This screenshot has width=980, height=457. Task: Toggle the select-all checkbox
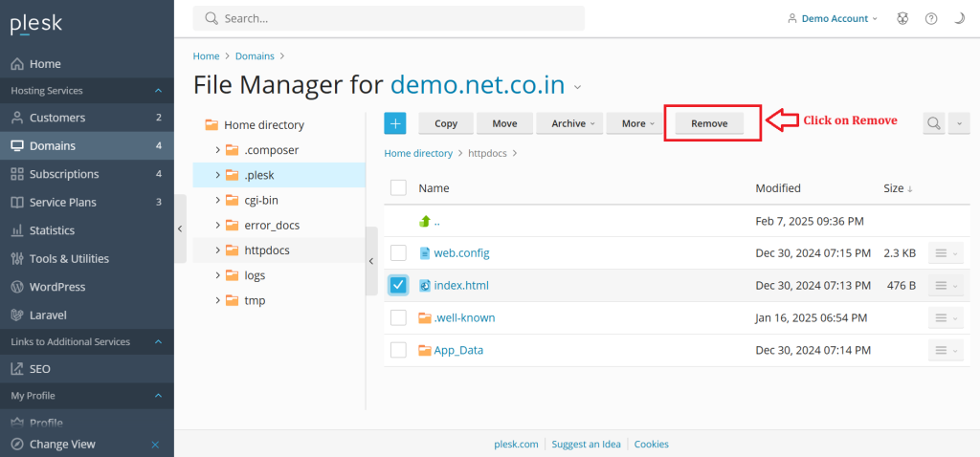pos(398,188)
